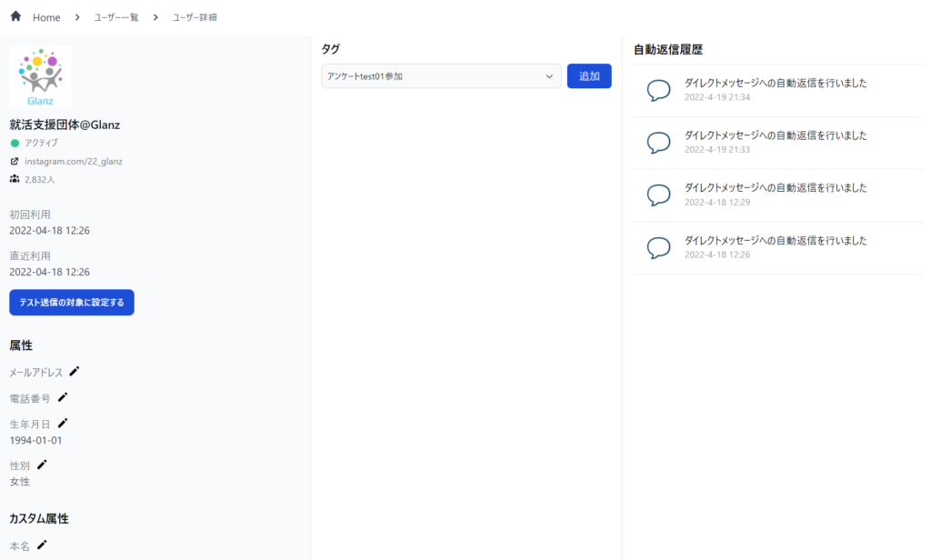
Task: Click the 直近利用 label
Action: point(30,256)
